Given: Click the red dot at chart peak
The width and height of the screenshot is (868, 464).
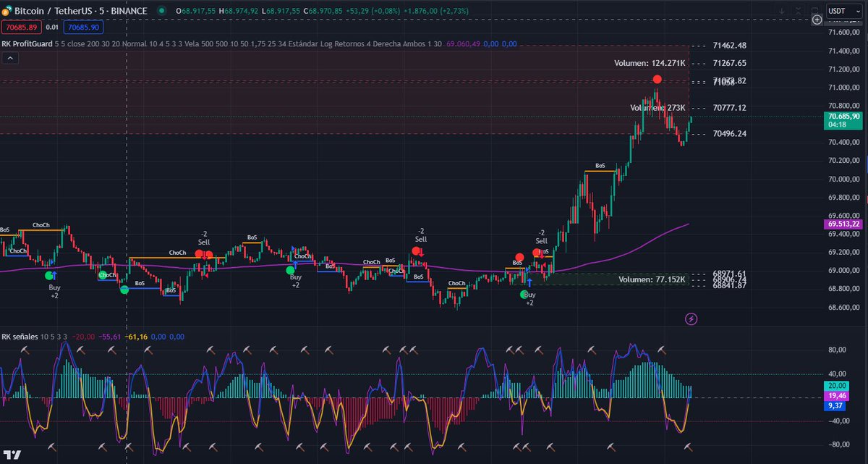Looking at the screenshot, I should pyautogui.click(x=657, y=79).
